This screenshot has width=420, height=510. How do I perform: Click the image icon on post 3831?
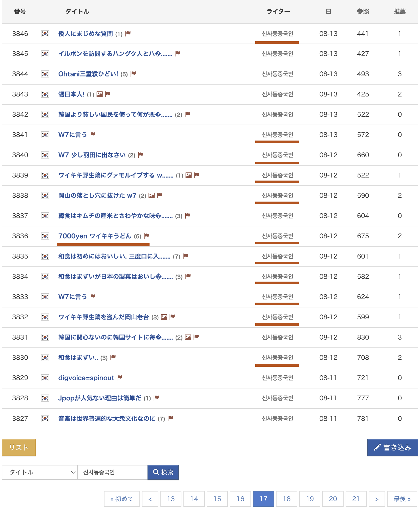point(188,337)
